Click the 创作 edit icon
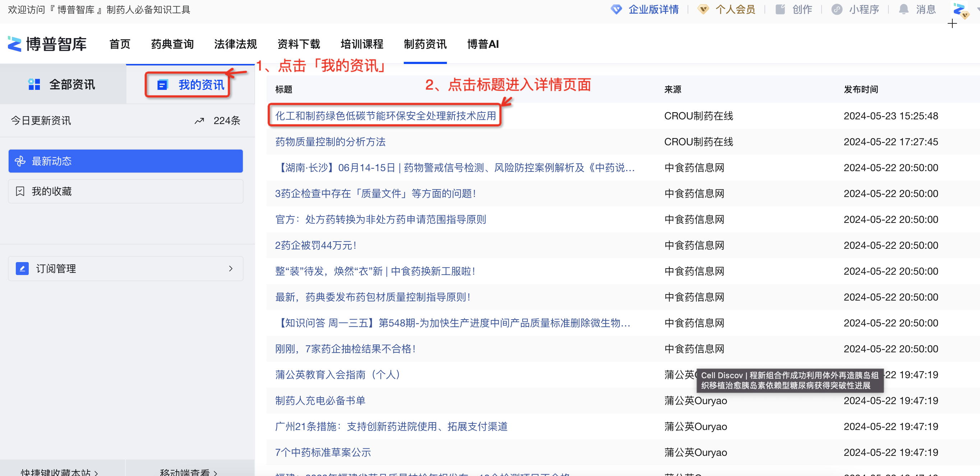980x476 pixels. (x=780, y=9)
